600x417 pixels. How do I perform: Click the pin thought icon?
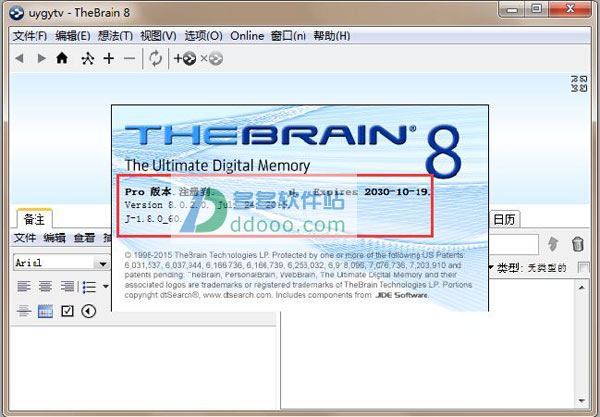coord(88,59)
